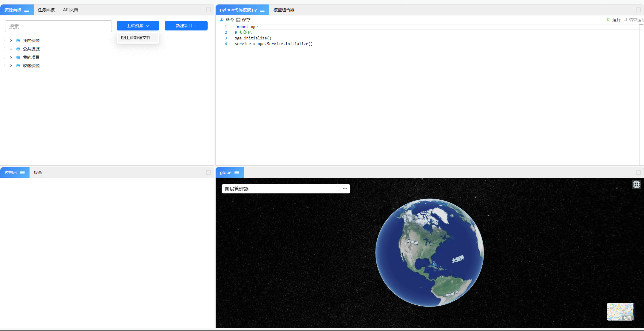The height and width of the screenshot is (331, 644).
Task: Click the wrench 命令 icon in editor
Action: [222, 20]
